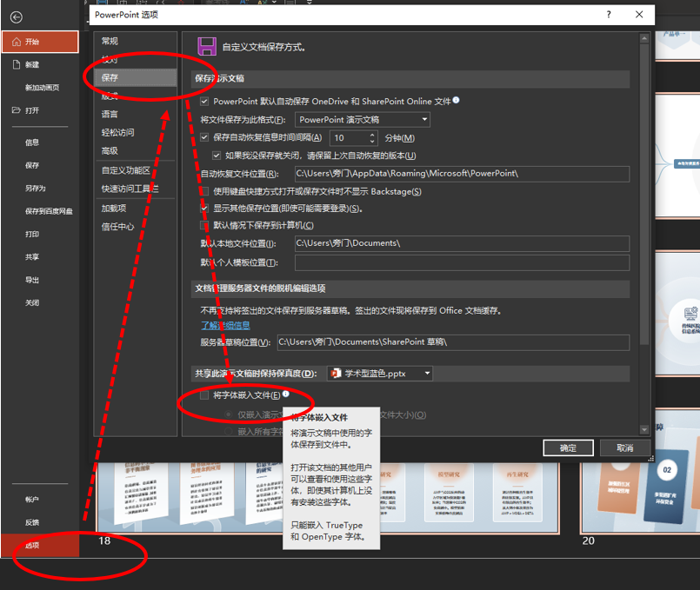Select 语言 category in options list
This screenshot has width=700, height=590.
(x=136, y=114)
